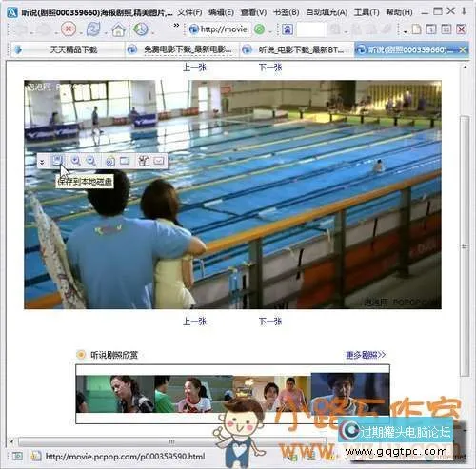Open the 自动填充(A) menu
The image size is (476, 469).
point(327,12)
